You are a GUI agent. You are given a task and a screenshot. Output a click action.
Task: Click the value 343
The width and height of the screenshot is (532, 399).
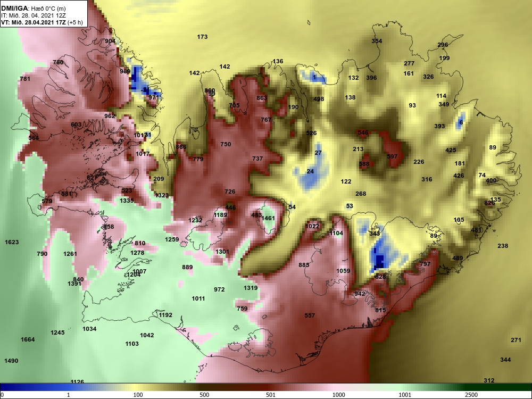click(x=375, y=234)
